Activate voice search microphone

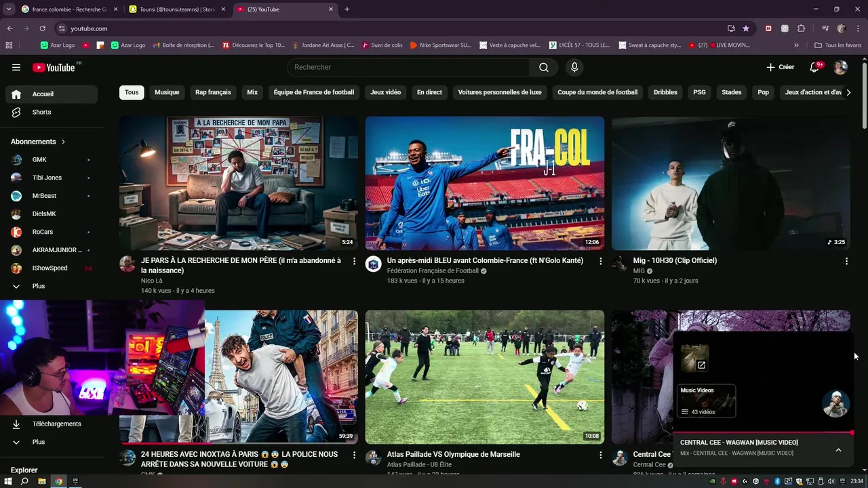(574, 67)
